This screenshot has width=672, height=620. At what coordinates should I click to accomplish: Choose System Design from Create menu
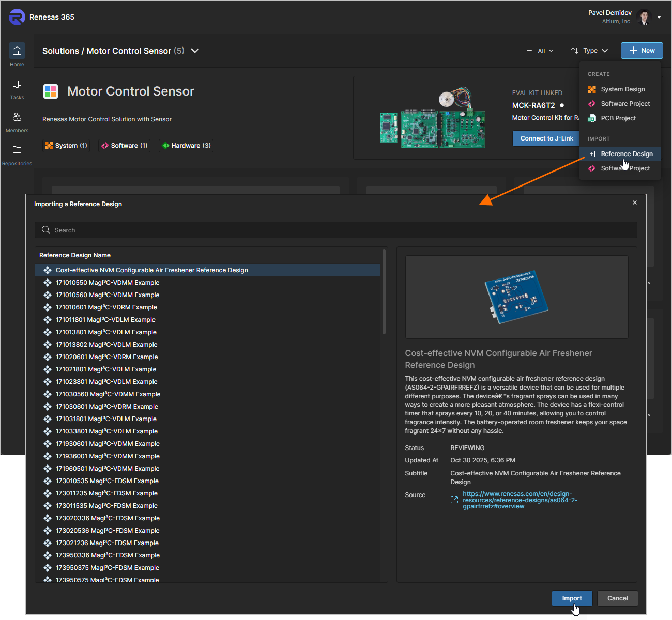click(x=622, y=89)
